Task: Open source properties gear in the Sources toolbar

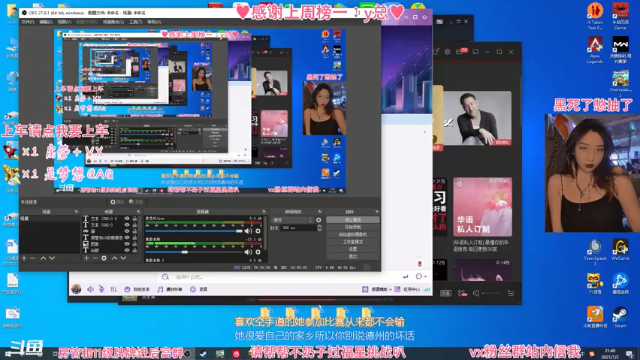Action: pos(104,258)
